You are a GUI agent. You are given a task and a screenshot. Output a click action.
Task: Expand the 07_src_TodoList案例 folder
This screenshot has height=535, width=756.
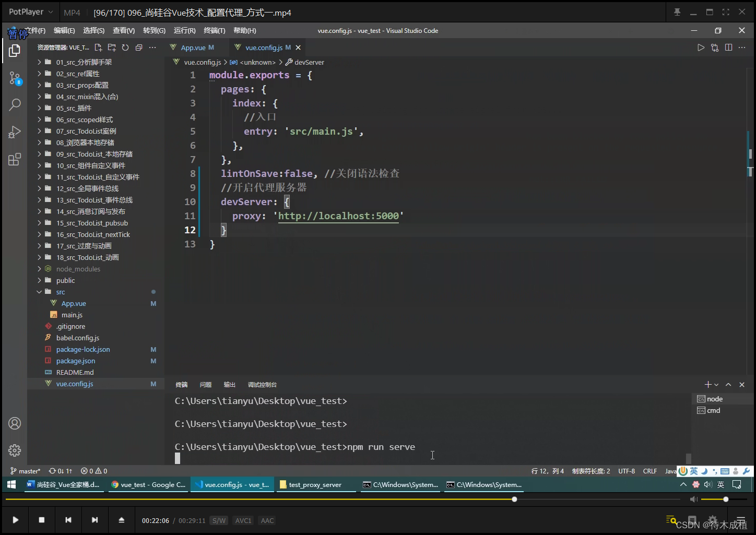click(x=96, y=131)
